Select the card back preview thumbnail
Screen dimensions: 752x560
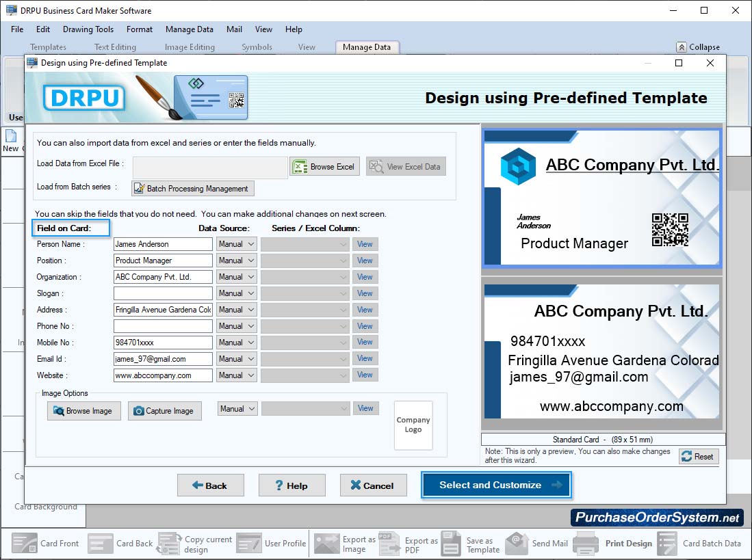(x=602, y=352)
